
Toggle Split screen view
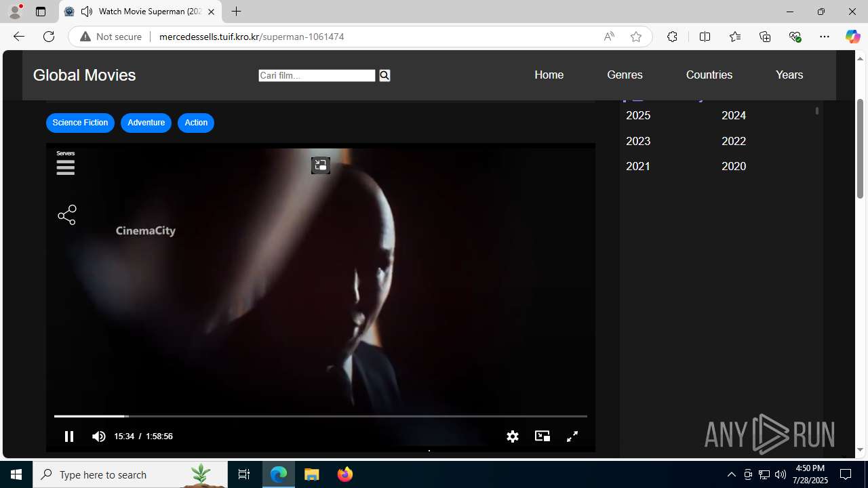click(x=705, y=37)
